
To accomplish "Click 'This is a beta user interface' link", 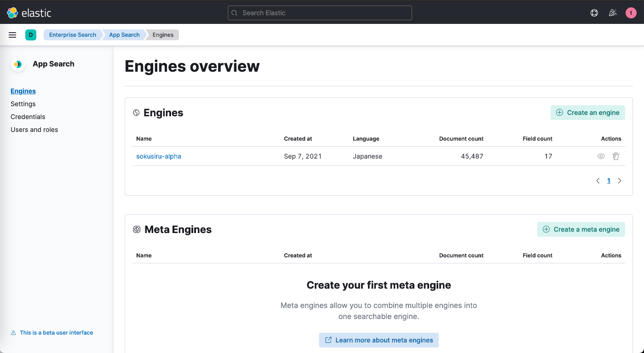I will coord(56,333).
